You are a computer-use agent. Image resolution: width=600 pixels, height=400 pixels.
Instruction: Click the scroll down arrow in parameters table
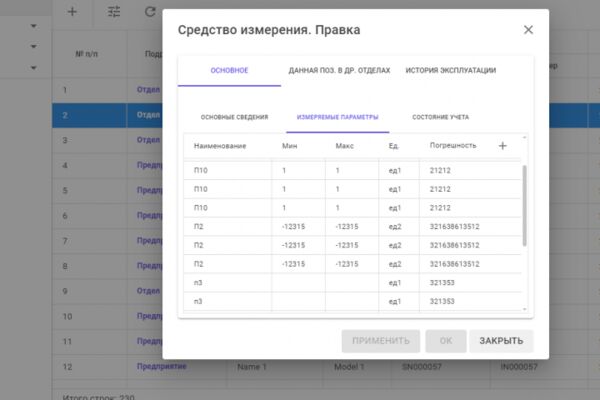pos(524,309)
